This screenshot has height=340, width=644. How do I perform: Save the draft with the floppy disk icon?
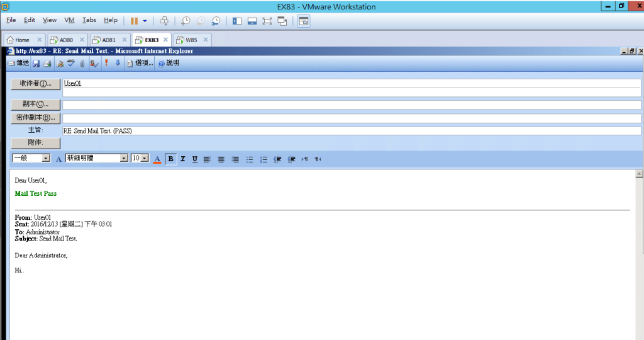(36, 63)
